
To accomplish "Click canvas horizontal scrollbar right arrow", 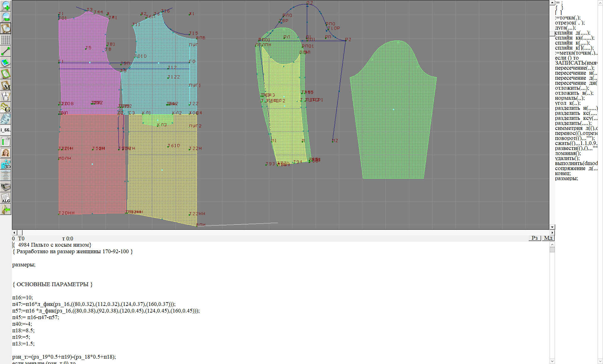I will 552,233.
